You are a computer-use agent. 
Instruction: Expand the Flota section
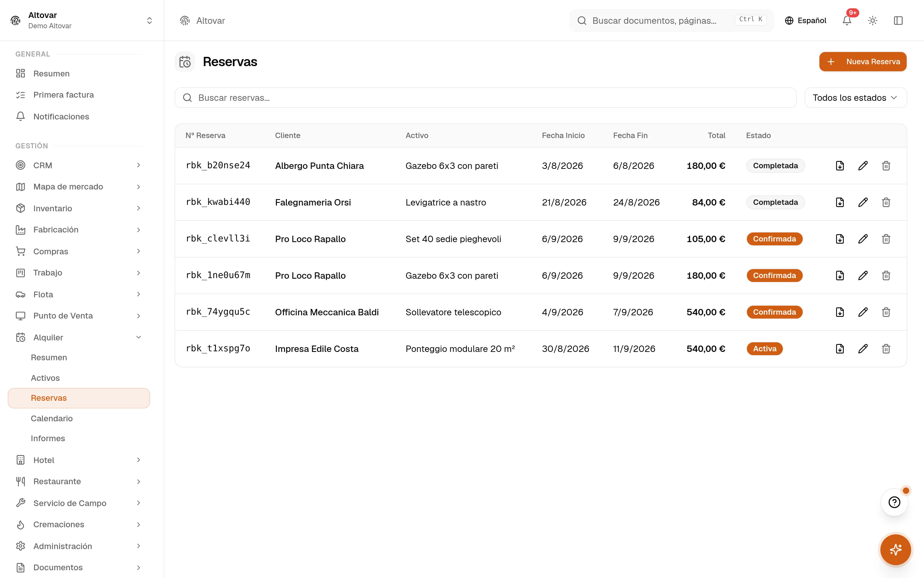pyautogui.click(x=79, y=294)
